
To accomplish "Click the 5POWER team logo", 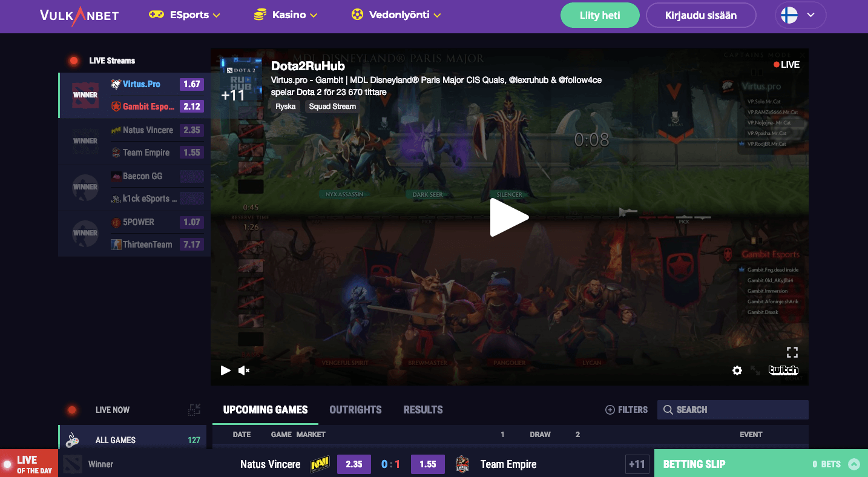I will click(x=116, y=222).
